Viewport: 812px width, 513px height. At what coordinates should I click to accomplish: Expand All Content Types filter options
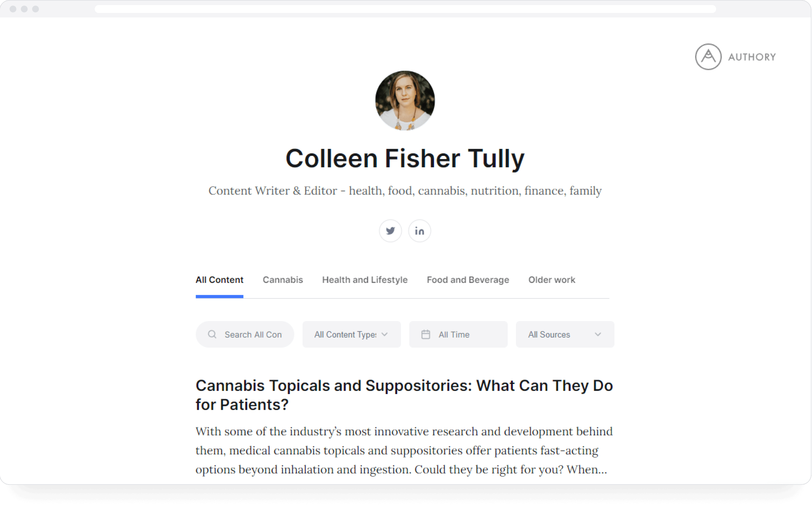350,334
